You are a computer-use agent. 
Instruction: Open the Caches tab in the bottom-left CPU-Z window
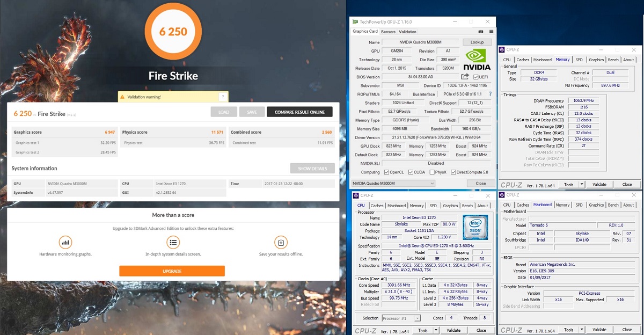[377, 206]
